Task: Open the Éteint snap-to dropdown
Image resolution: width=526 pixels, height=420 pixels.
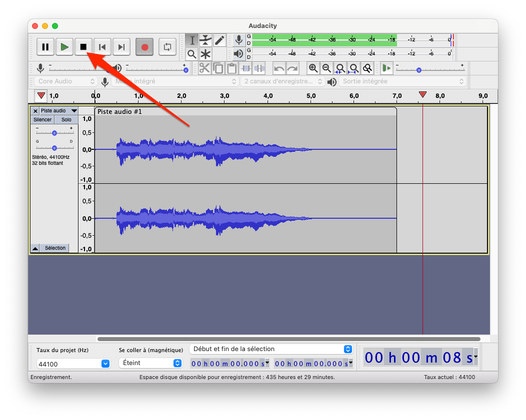Action: [x=150, y=363]
